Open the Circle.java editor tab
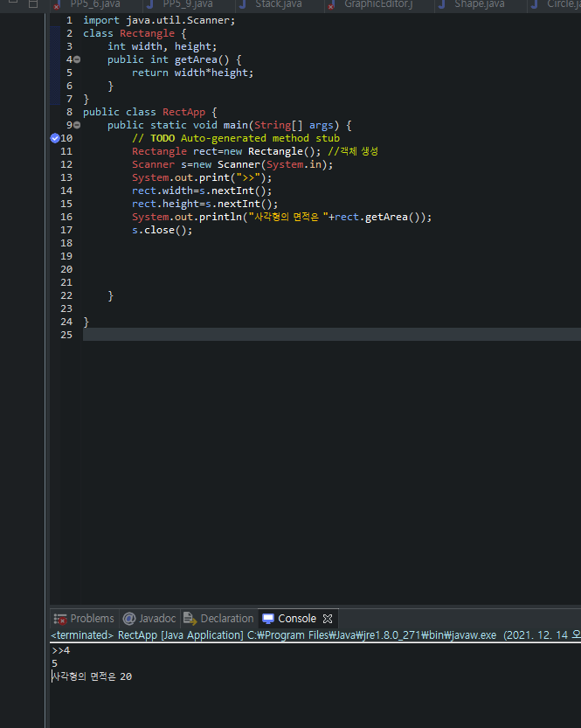 click(x=564, y=4)
